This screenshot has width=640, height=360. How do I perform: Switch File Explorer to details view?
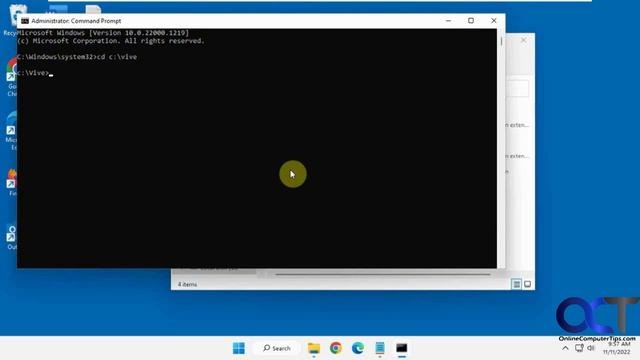[516, 284]
